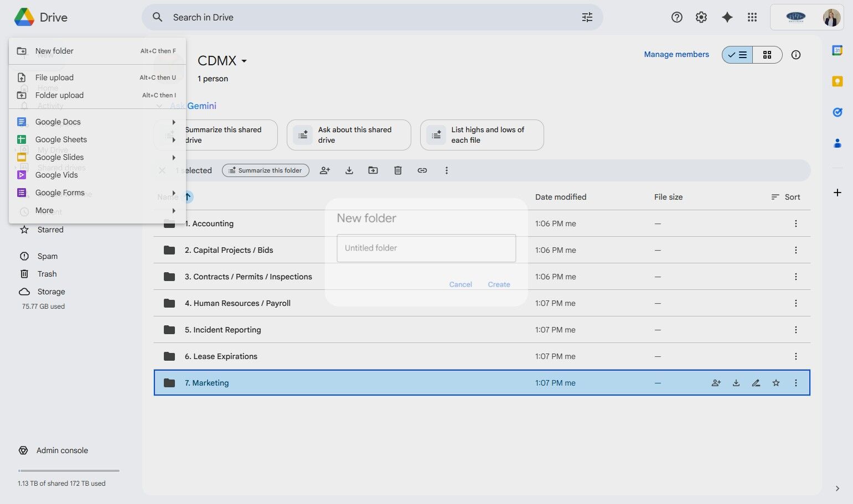This screenshot has width=853, height=504.
Task: Open Drive settings gear icon
Action: pos(701,17)
